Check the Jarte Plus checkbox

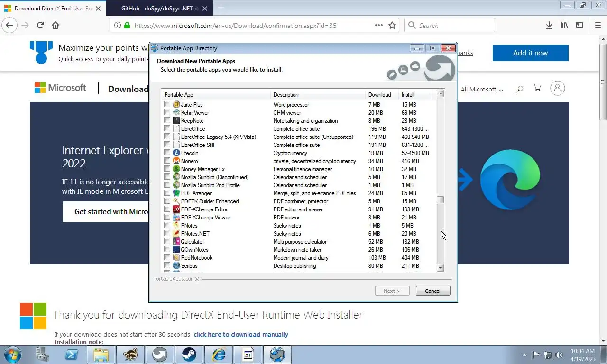pyautogui.click(x=167, y=105)
